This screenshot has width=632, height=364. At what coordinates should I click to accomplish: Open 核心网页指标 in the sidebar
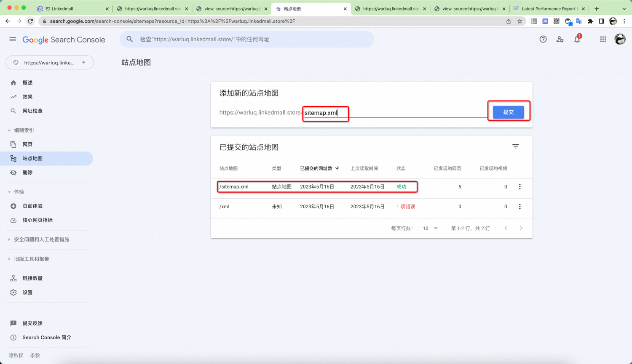tap(37, 220)
